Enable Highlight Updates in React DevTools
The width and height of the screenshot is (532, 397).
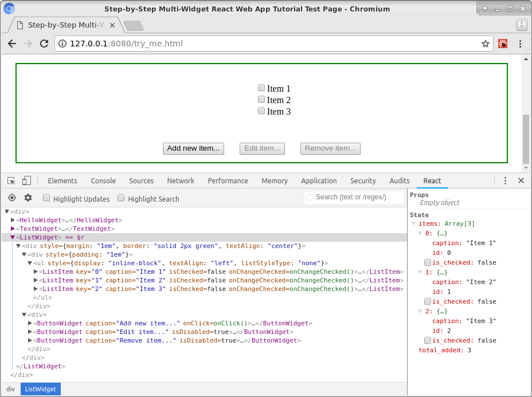tap(46, 198)
